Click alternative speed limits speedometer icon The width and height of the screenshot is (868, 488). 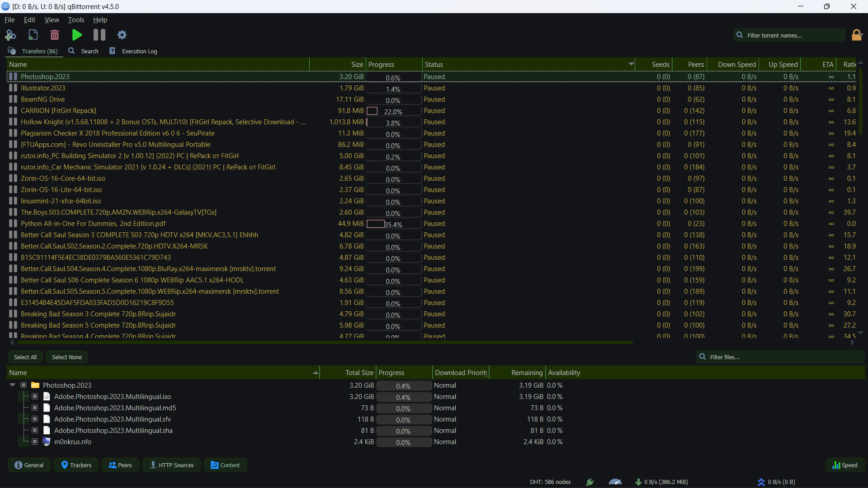[x=615, y=482]
